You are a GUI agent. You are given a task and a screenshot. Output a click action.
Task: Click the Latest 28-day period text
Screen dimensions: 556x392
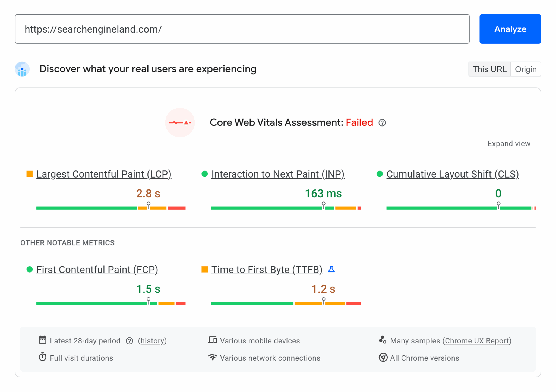click(x=85, y=341)
